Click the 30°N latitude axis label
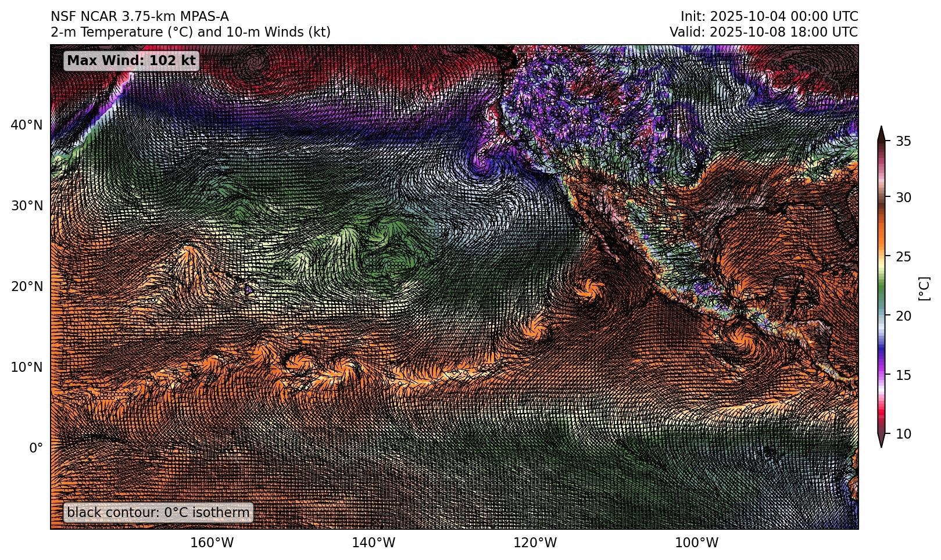941x560 pixels. (x=27, y=206)
